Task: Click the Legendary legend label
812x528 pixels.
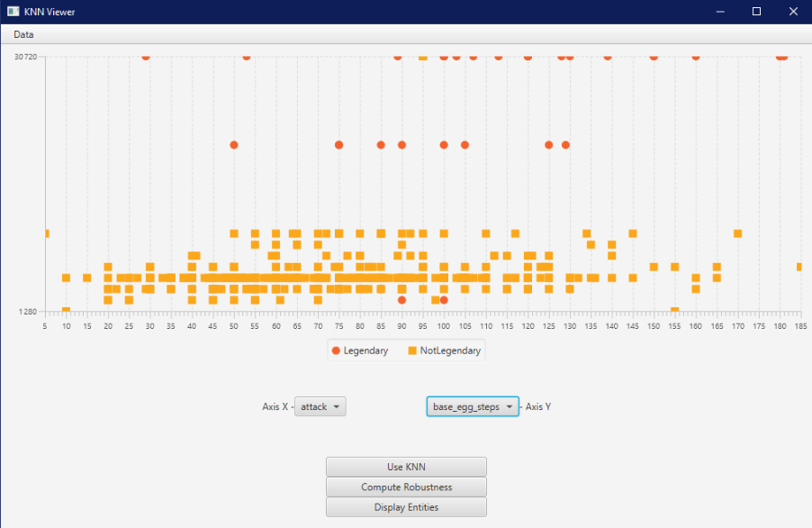Action: tap(365, 350)
